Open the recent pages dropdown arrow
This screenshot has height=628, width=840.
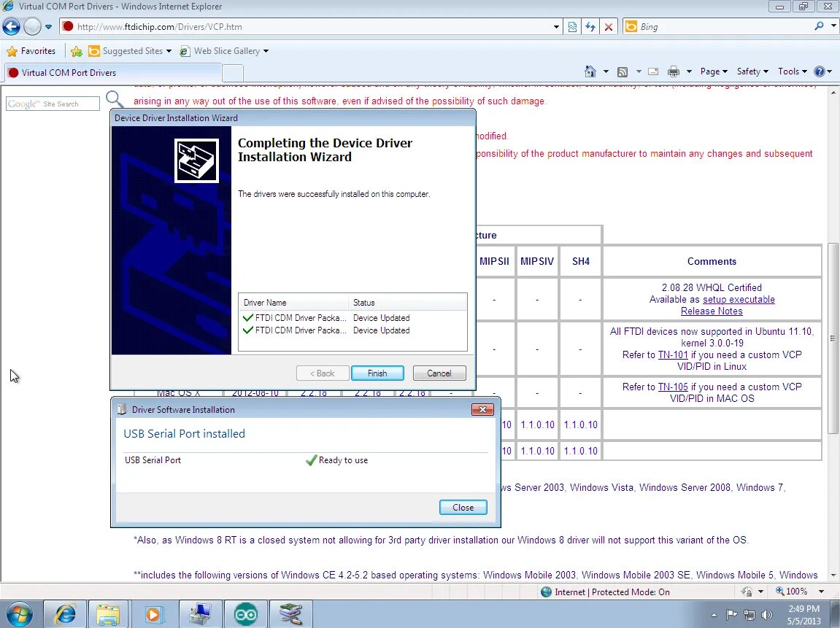coord(48,27)
